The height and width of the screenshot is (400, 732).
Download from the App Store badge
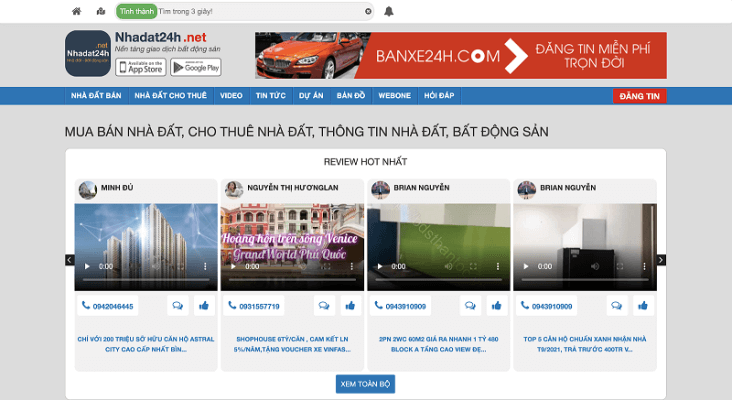click(x=141, y=67)
